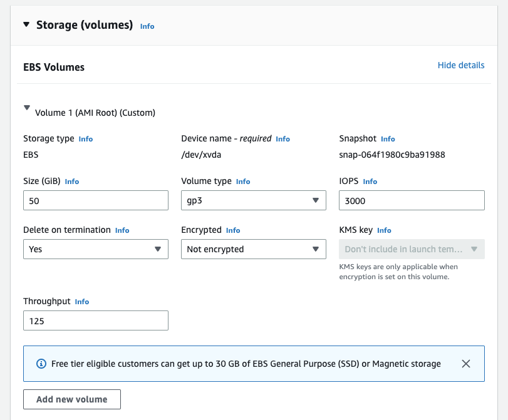Viewport: 508px width, 420px height.
Task: Open the Volume type gp3 dropdown
Action: tap(254, 200)
